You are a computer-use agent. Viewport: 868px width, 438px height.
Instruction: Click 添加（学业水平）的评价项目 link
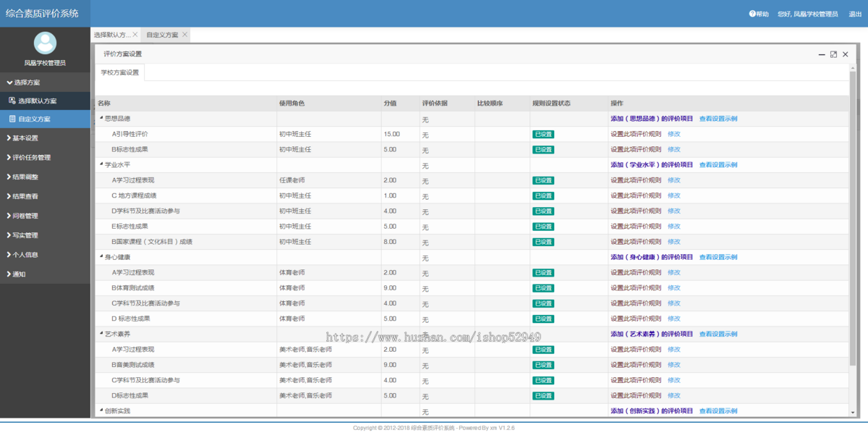(x=652, y=165)
